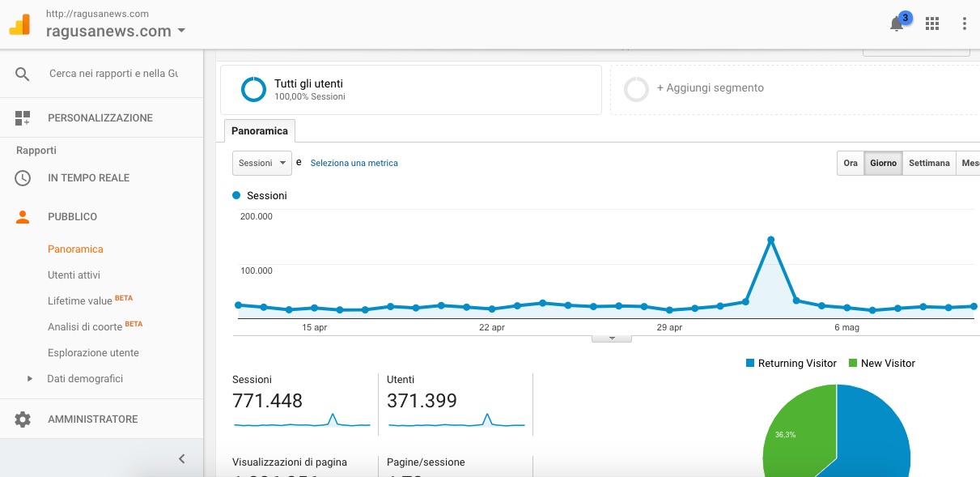Image resolution: width=980 pixels, height=477 pixels.
Task: Select the Panoramica tab
Action: click(260, 130)
